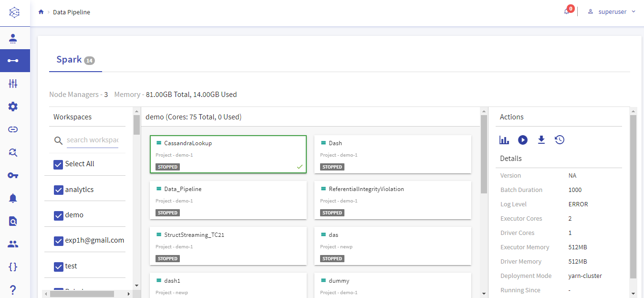Select the CassandraLookup pipeline card
Viewport: 644px width, 298px height.
[x=228, y=154]
